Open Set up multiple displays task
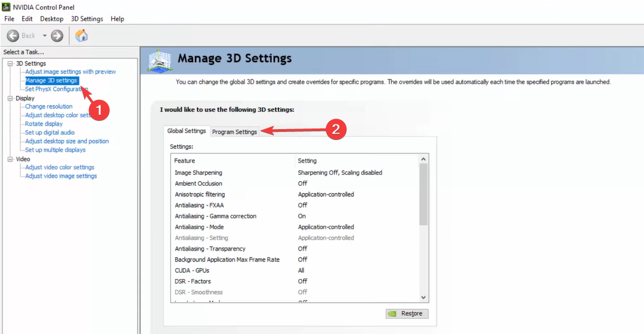Screen dimensions: 644x334 click(55, 150)
